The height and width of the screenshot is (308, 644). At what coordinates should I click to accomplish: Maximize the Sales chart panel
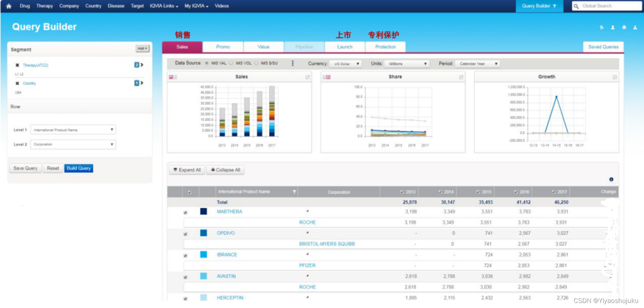307,77
